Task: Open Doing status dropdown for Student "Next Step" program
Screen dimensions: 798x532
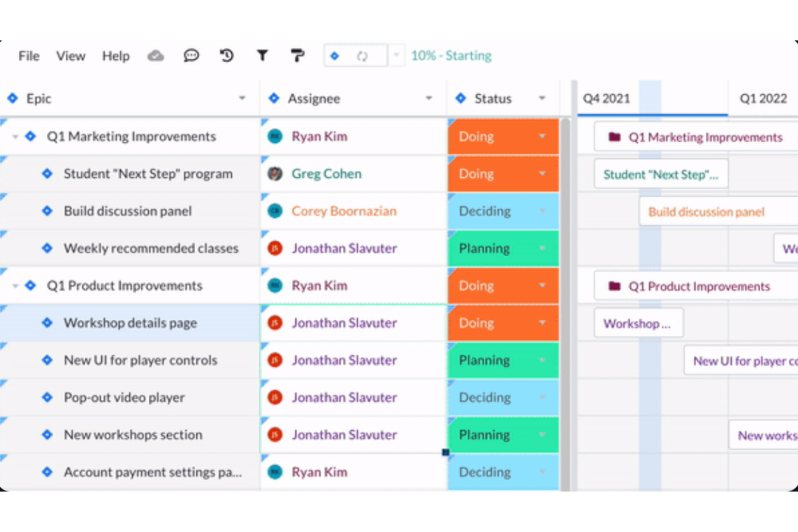Action: point(542,174)
